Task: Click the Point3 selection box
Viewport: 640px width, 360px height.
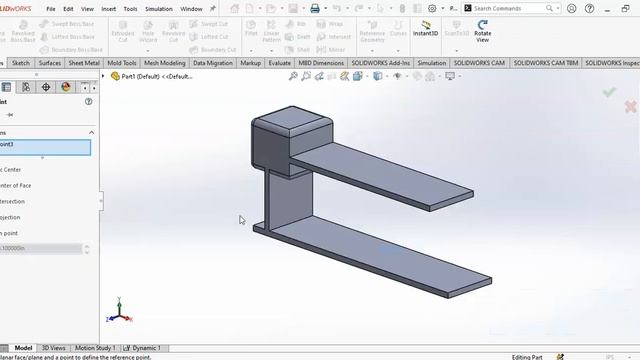Action: pos(45,147)
